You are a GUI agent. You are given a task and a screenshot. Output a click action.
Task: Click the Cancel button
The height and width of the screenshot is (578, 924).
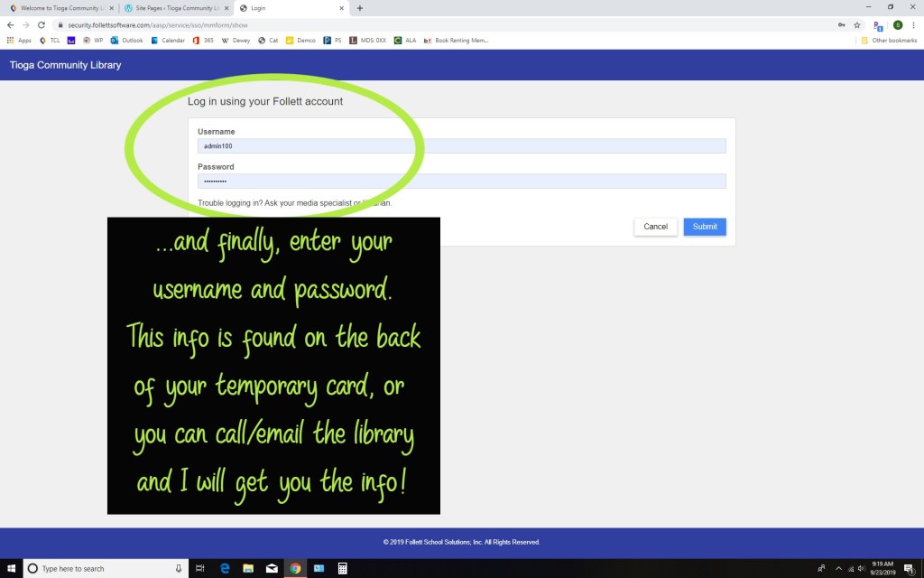[655, 227]
